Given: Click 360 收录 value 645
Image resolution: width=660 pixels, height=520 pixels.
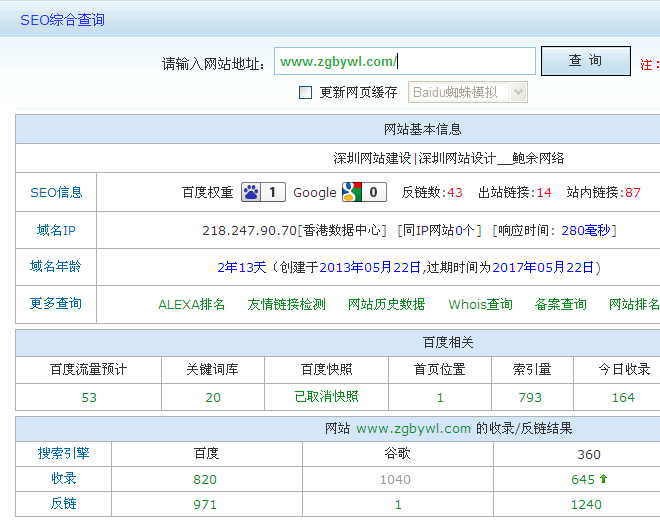Looking at the screenshot, I should click(x=583, y=479).
